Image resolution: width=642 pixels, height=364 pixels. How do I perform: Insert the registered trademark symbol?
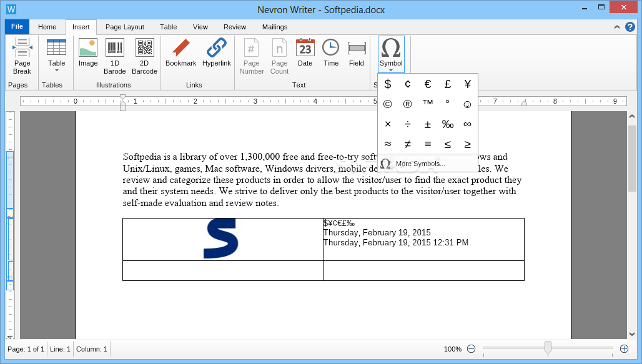pos(408,104)
